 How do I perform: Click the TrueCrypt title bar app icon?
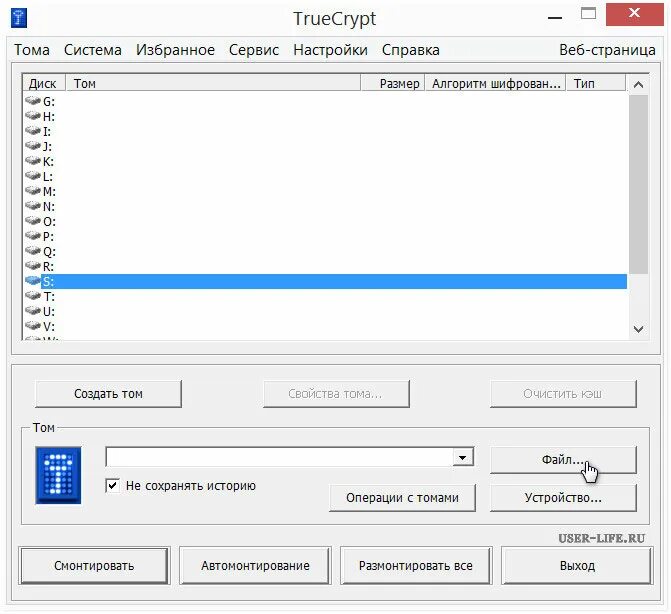click(19, 18)
